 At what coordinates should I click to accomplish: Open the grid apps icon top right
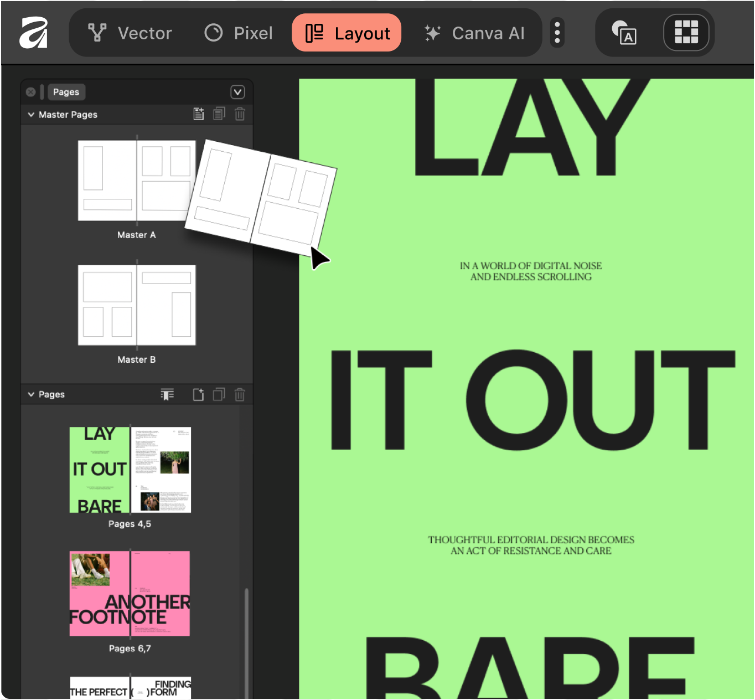click(686, 33)
